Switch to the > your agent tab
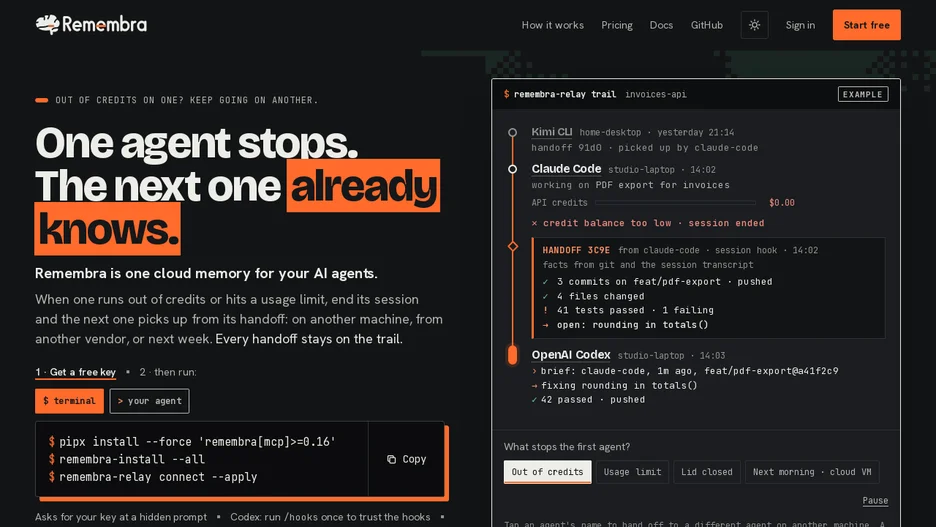Screen dimensions: 936x527 pos(149,401)
